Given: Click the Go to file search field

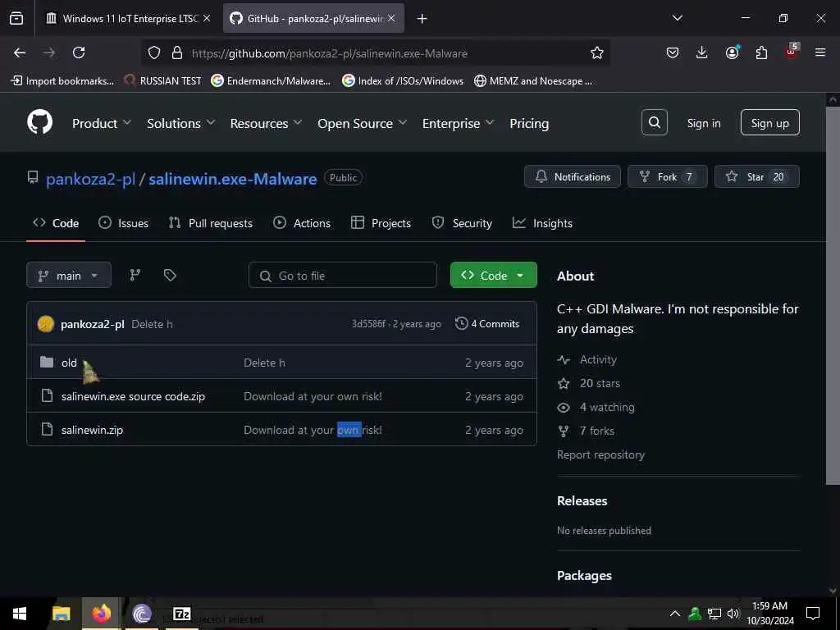Looking at the screenshot, I should coord(343,276).
